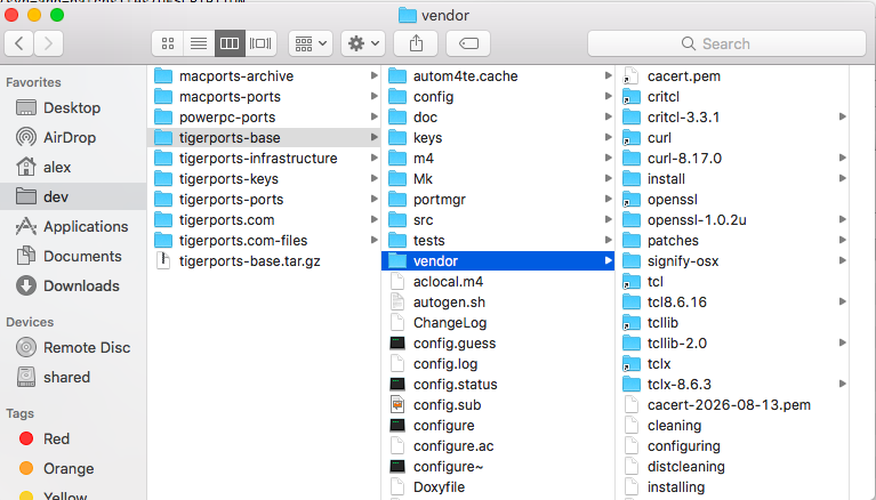This screenshot has width=876, height=500.
Task: Go forward with the right arrow
Action: [x=49, y=44]
